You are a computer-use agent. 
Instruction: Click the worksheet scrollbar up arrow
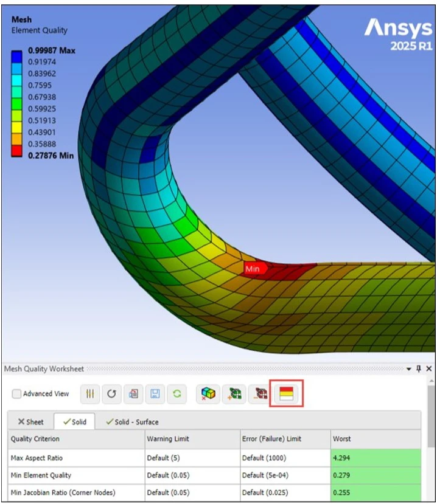(x=431, y=381)
